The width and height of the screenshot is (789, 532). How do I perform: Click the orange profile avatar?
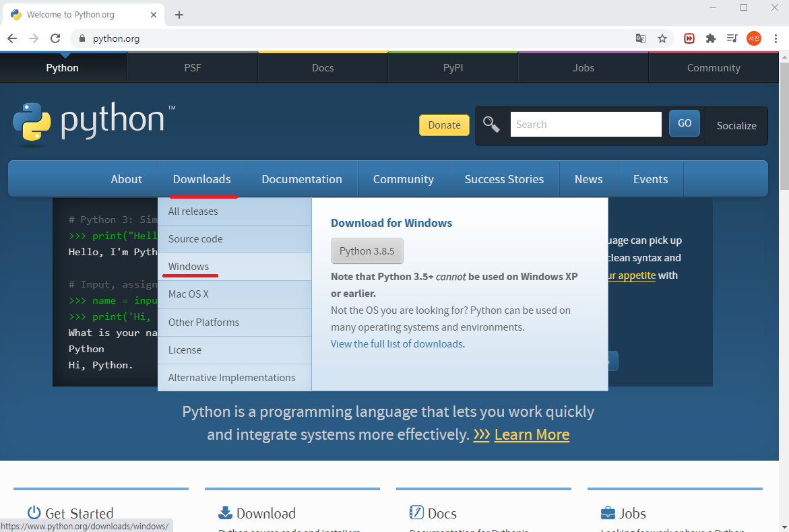click(754, 38)
